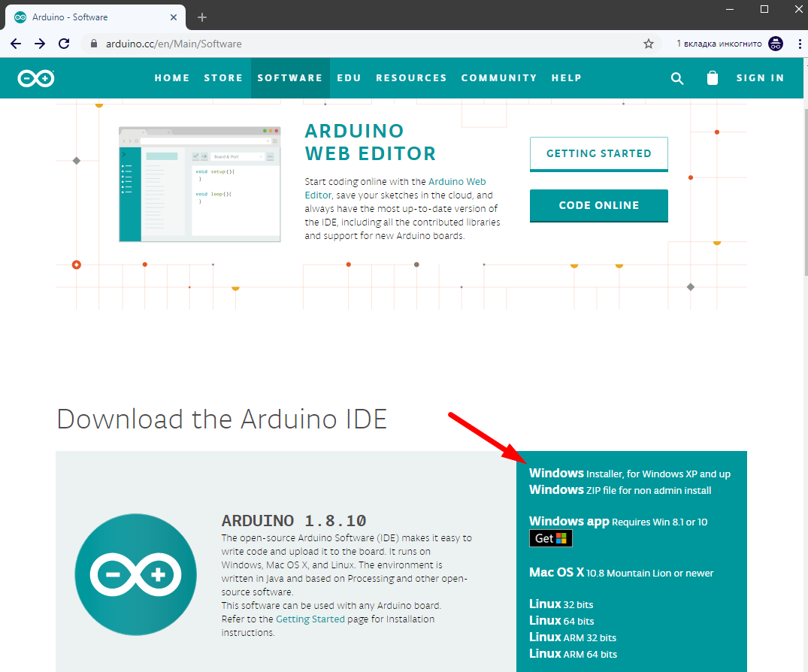The height and width of the screenshot is (672, 808).
Task: Click the round Arduino infinity logo image
Action: tap(135, 574)
